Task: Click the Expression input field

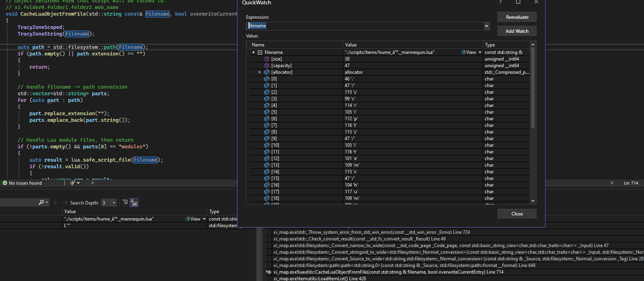Action: 365,26
